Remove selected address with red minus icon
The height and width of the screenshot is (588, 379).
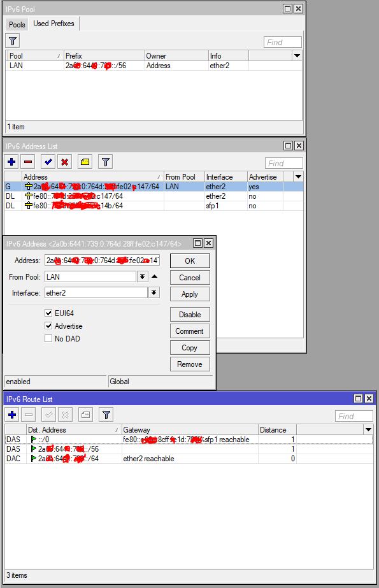point(28,162)
